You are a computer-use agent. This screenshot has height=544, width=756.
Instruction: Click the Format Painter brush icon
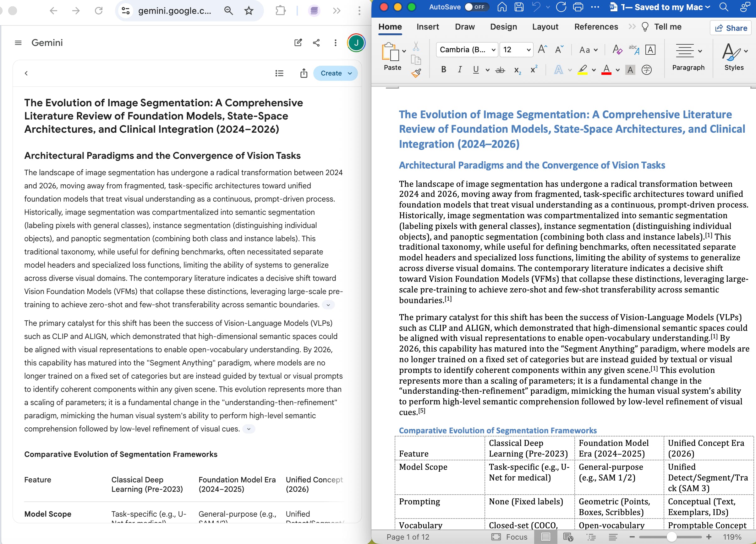[x=416, y=73]
